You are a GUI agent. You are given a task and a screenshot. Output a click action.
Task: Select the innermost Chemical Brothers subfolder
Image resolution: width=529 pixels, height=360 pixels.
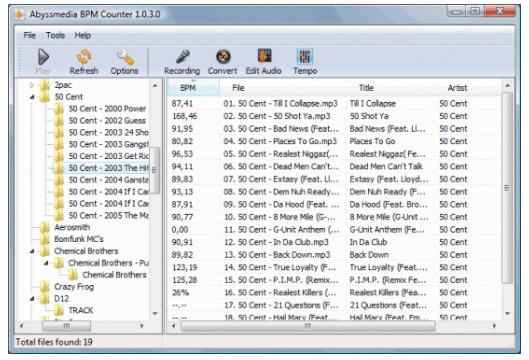point(114,275)
